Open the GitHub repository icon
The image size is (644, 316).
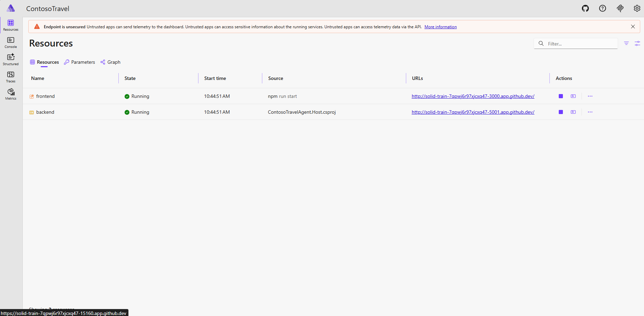pyautogui.click(x=585, y=9)
